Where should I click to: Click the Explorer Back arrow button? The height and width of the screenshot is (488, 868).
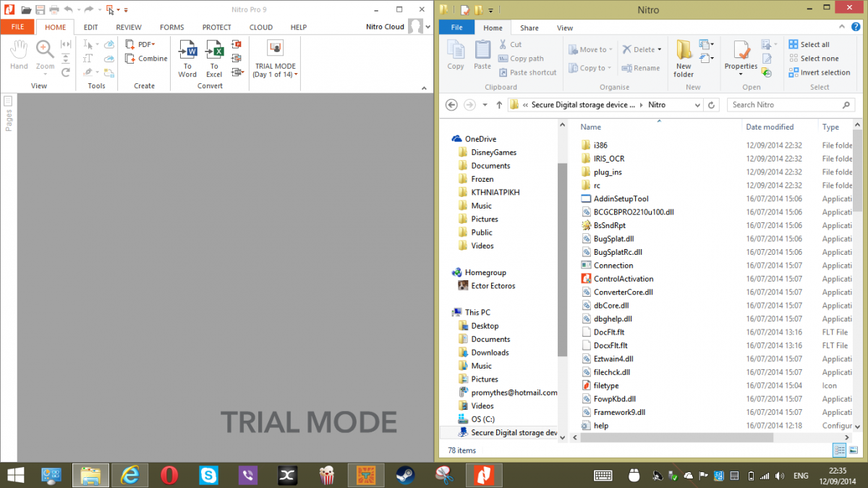451,105
